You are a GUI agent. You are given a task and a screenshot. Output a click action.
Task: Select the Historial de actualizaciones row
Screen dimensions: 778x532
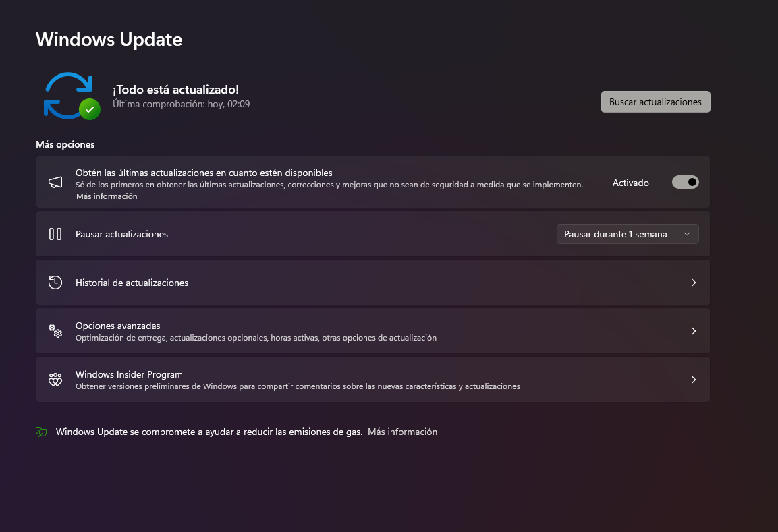click(373, 283)
